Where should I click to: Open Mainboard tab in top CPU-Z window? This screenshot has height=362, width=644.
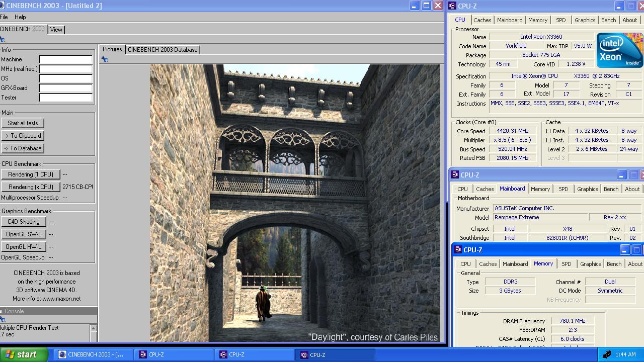tap(510, 20)
